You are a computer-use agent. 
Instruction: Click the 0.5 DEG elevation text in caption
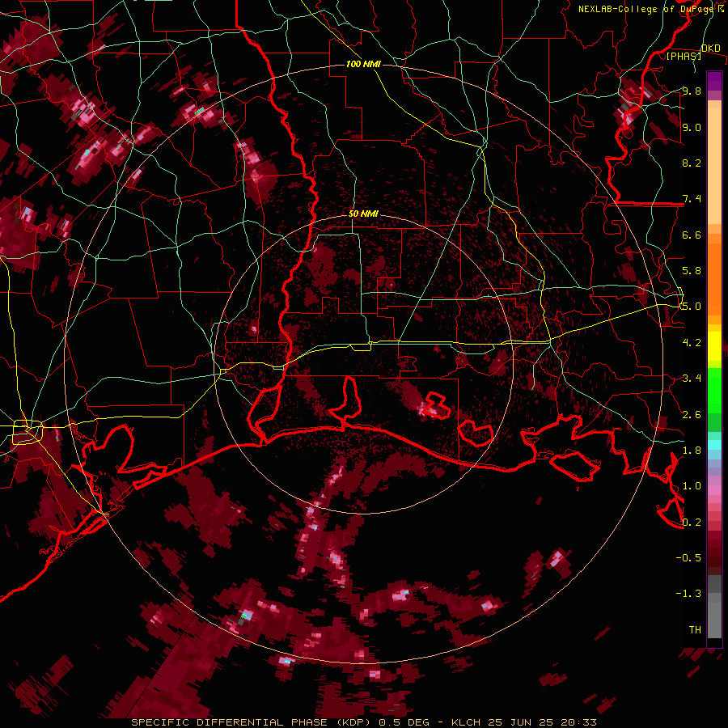click(404, 722)
